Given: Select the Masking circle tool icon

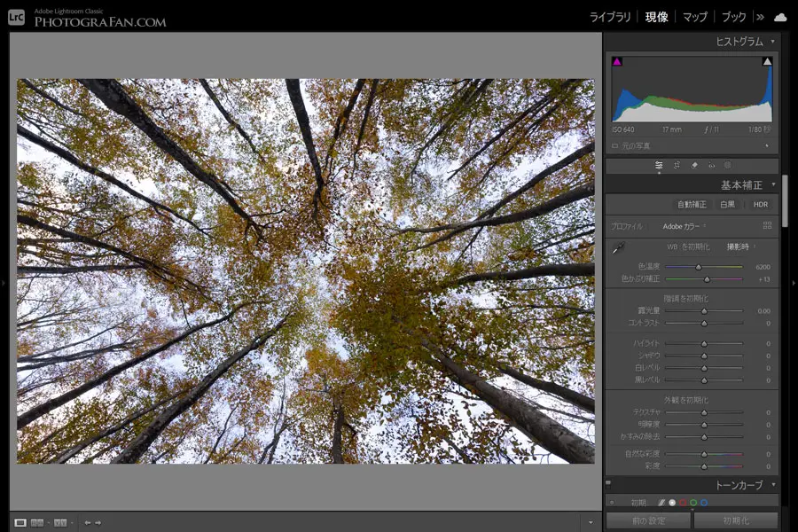Looking at the screenshot, I should click(x=728, y=165).
